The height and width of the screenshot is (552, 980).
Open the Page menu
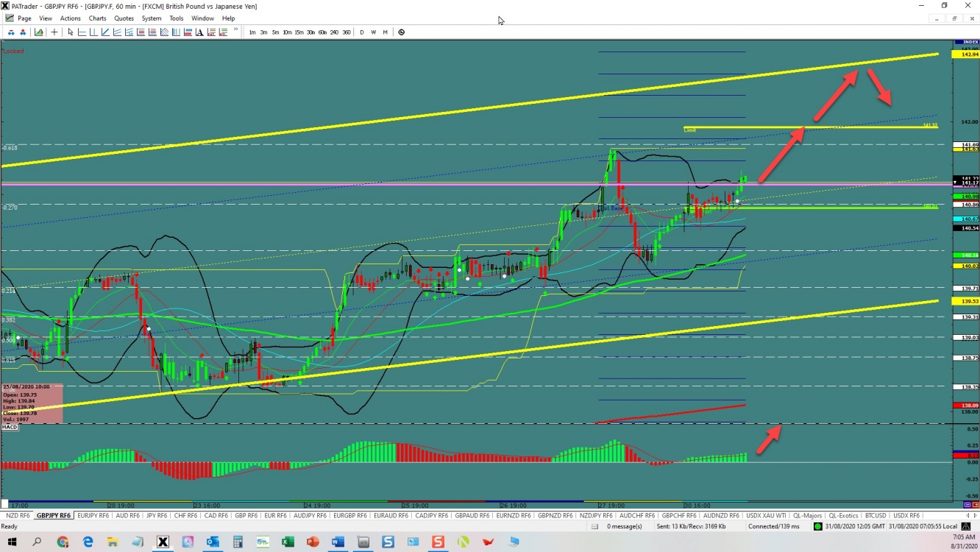pos(24,18)
